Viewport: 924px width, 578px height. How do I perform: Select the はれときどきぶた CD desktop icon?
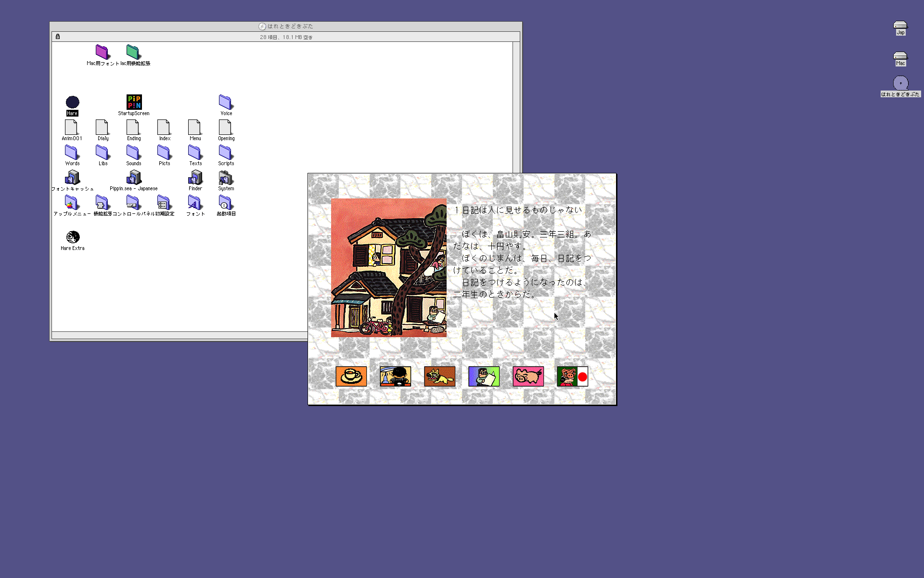[x=900, y=83]
